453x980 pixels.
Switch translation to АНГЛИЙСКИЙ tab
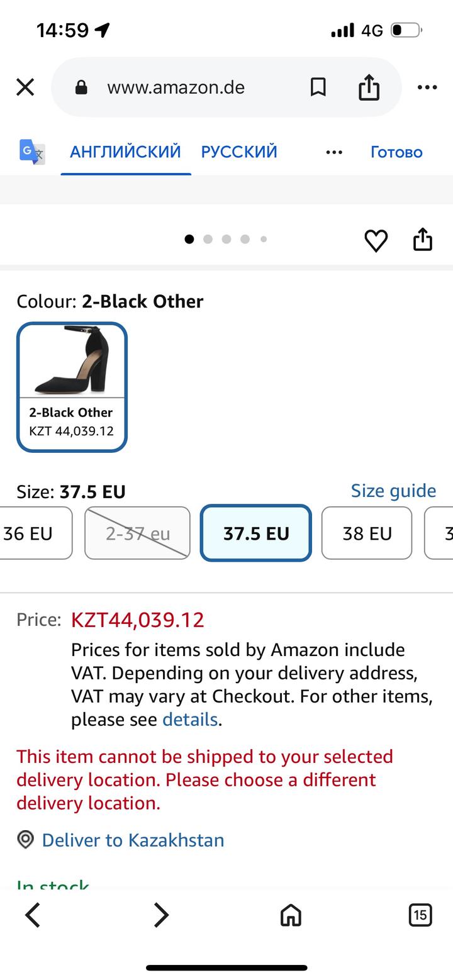(125, 152)
